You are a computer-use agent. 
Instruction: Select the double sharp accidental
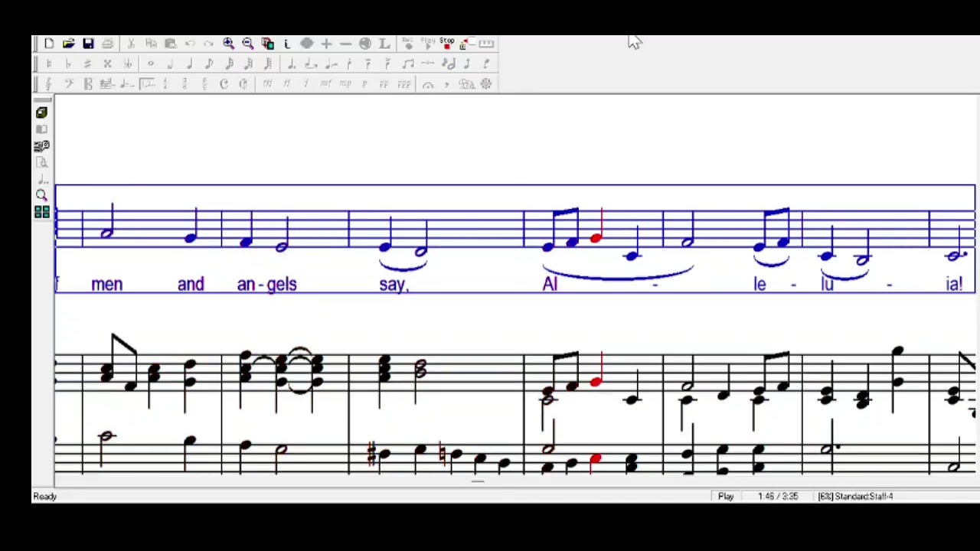click(x=107, y=64)
